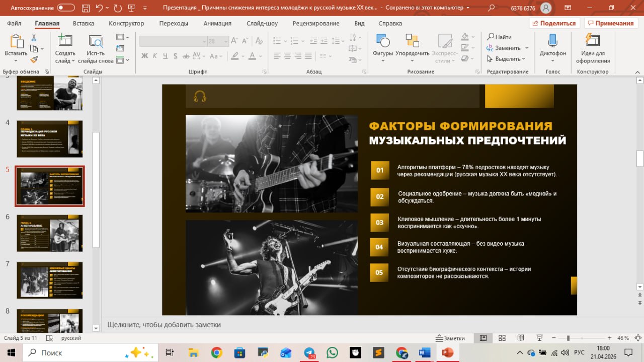Switch to the Переходы tab
The image size is (644, 362).
[174, 23]
